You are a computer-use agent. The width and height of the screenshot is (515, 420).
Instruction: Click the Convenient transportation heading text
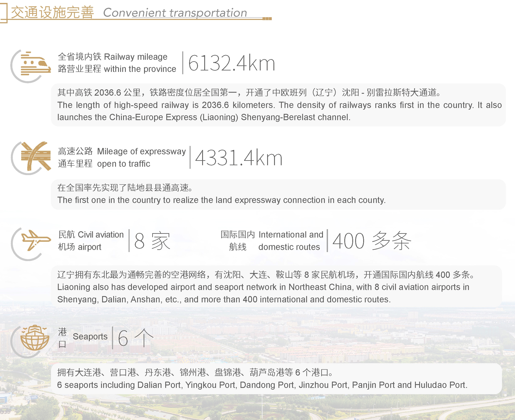coord(175,13)
